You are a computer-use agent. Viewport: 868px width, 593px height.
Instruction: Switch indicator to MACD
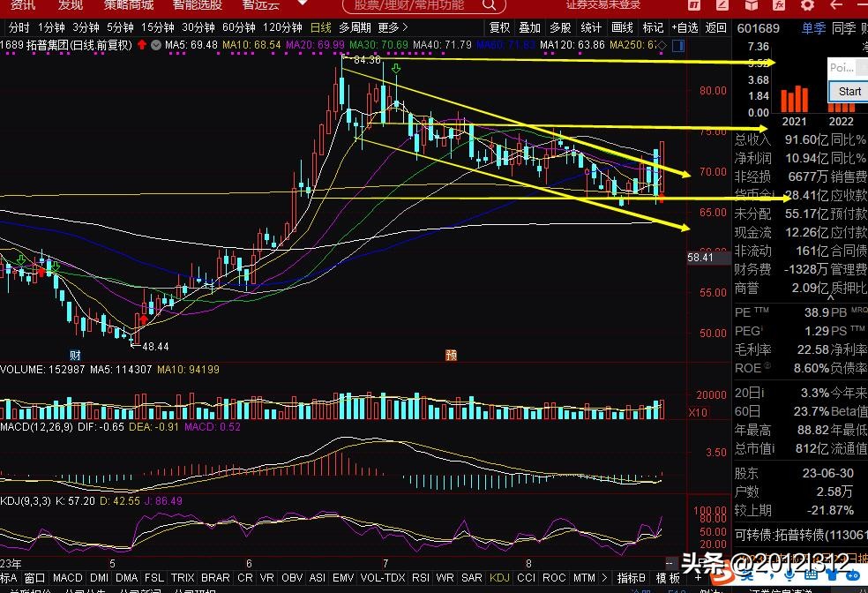tap(68, 577)
